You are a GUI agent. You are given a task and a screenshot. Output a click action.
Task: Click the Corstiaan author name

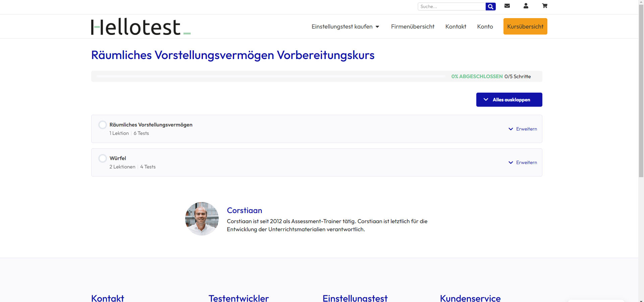[245, 210]
